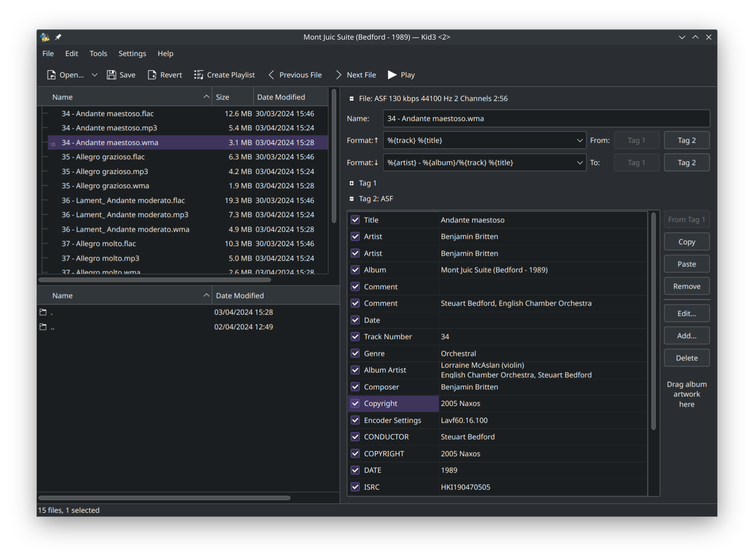Click the pin icon in the title bar
Screen dimensions: 754x560
click(58, 37)
